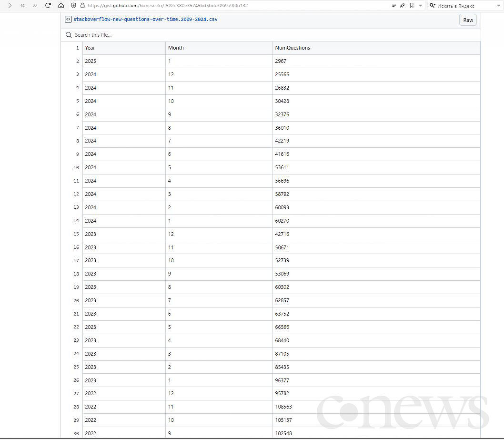Open the stackoverflow-new-questions-over-time CSV file link
The image size is (504, 440).
click(145, 20)
